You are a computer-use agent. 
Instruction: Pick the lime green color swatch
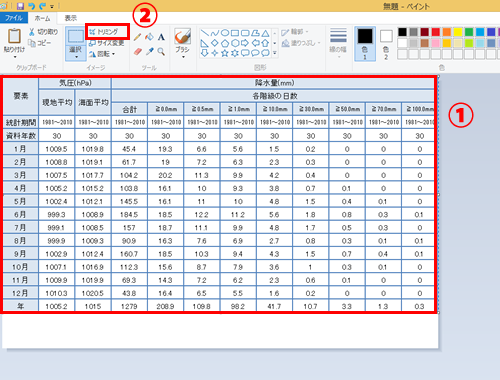click(469, 43)
